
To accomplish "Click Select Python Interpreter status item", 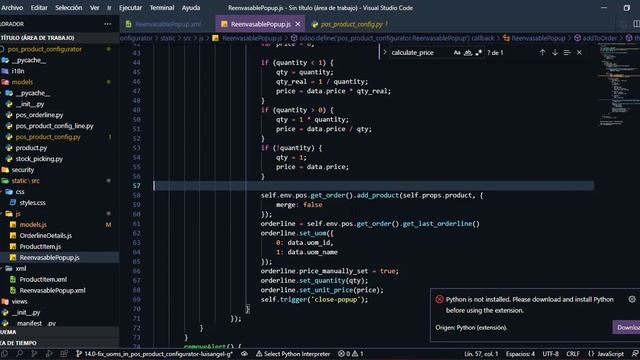I will coord(293,354).
